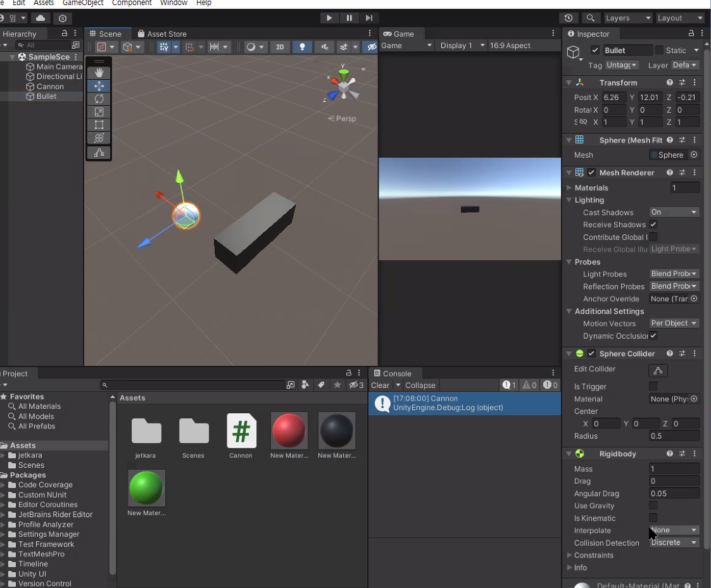
Task: Open the Mesh object picker circle
Action: pos(694,154)
